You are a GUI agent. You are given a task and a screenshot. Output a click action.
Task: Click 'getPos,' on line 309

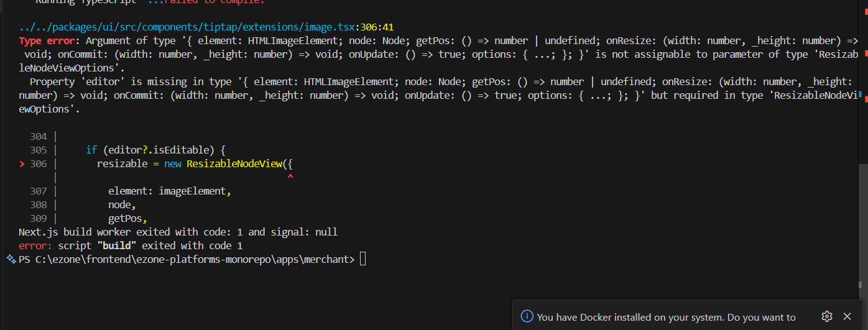pos(127,219)
